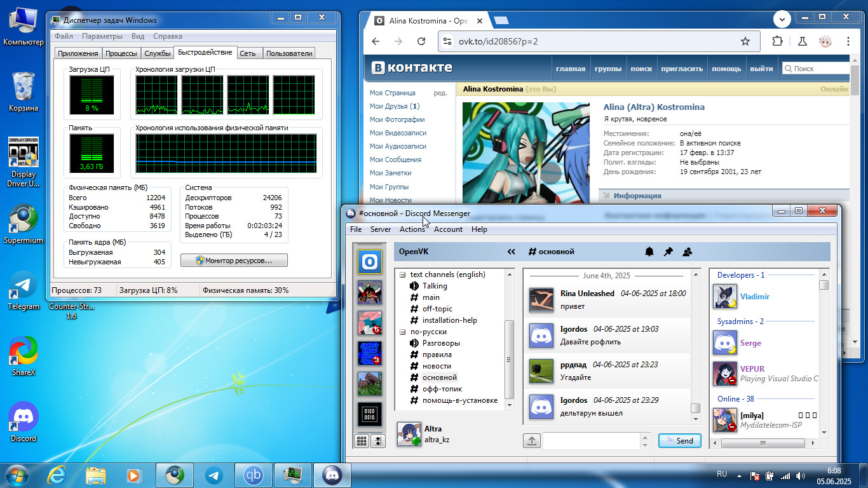The image size is (868, 488).
Task: Open the Telegram icon in the taskbar
Action: 214,475
